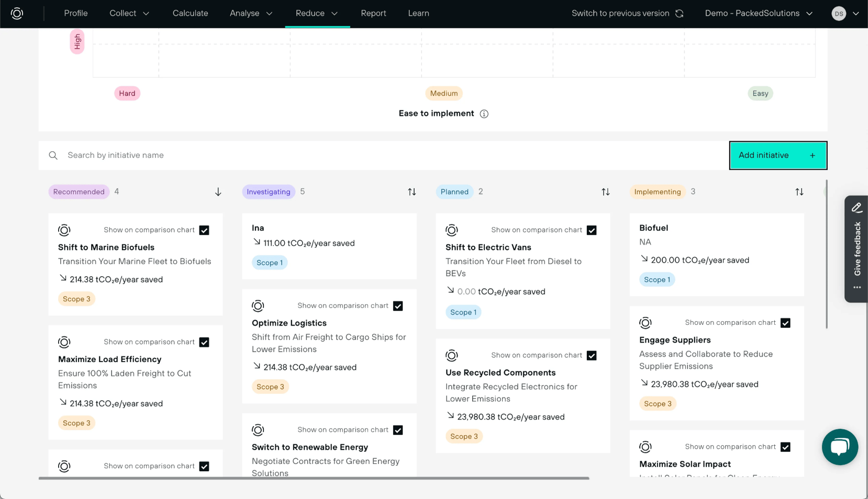Click the Add initiative button
Image resolution: width=868 pixels, height=499 pixels.
(777, 155)
